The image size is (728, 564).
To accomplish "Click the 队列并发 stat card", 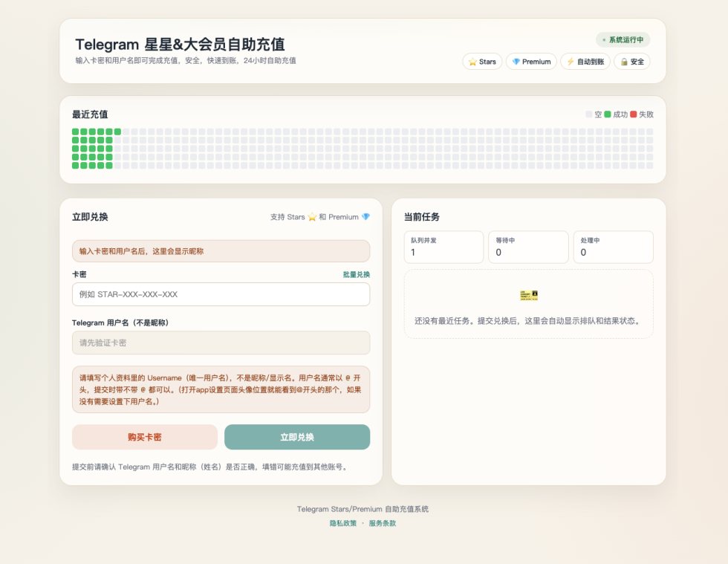I will pos(444,247).
